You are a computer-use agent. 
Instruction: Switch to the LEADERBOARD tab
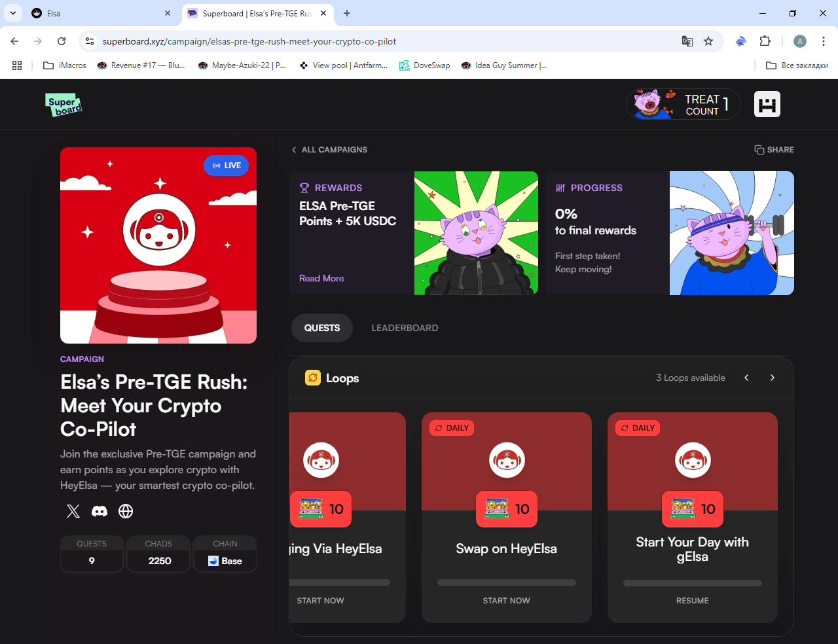[405, 328]
